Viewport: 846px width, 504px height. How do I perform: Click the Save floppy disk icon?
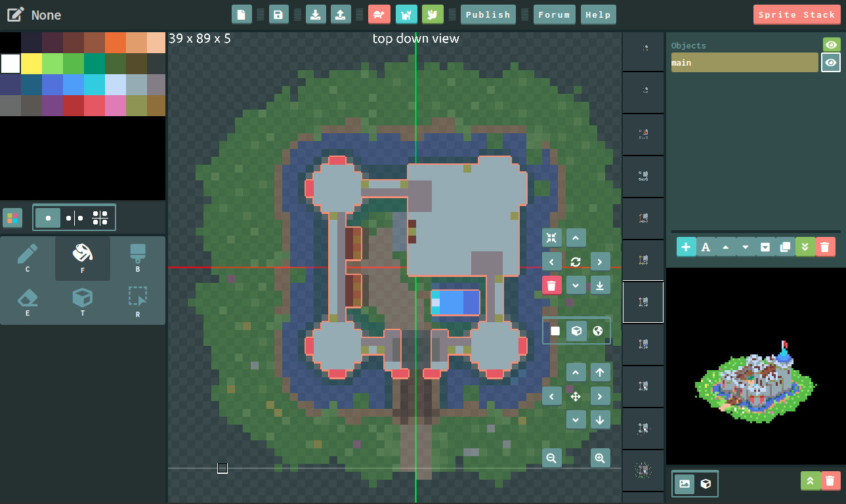point(279,14)
